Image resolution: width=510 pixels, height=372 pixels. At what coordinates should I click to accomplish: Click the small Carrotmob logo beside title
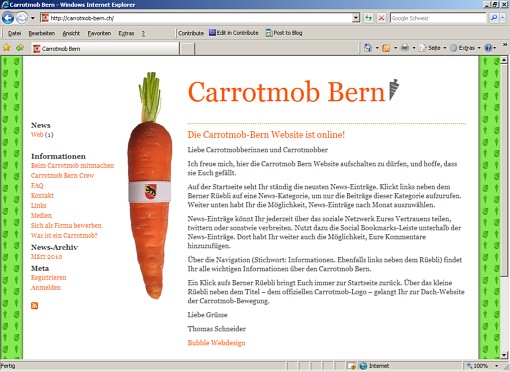(x=394, y=89)
